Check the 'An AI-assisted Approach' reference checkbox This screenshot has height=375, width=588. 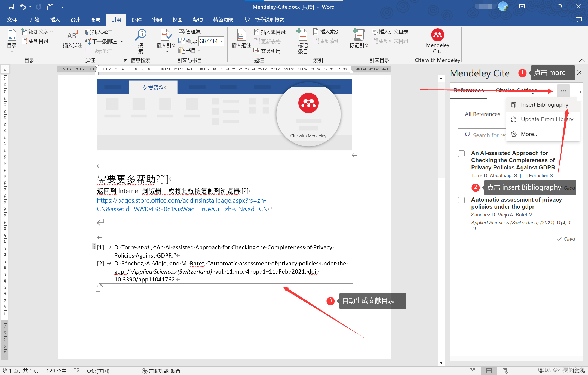461,154
